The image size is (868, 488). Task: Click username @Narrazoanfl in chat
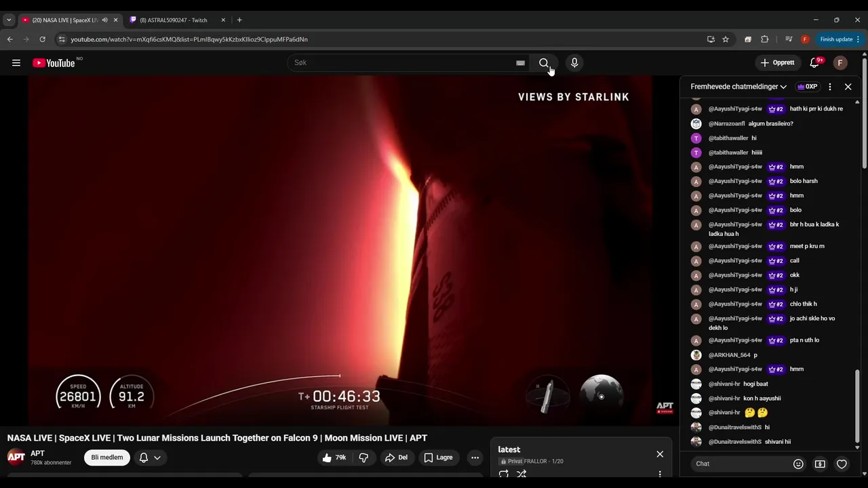[727, 124]
